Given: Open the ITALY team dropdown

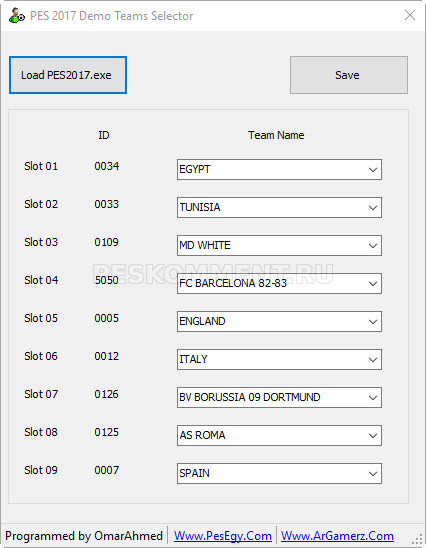Looking at the screenshot, I should [279, 360].
